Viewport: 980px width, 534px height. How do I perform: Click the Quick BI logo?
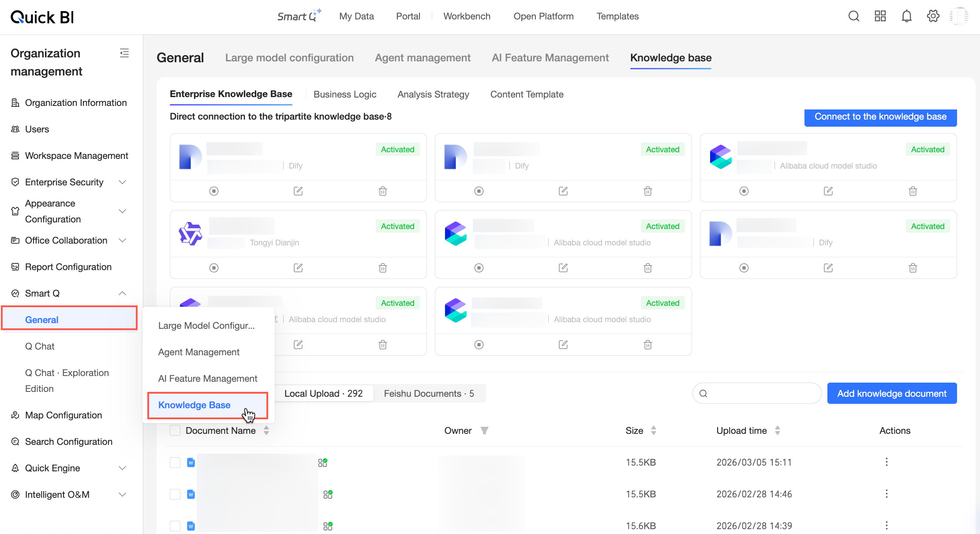click(x=42, y=17)
